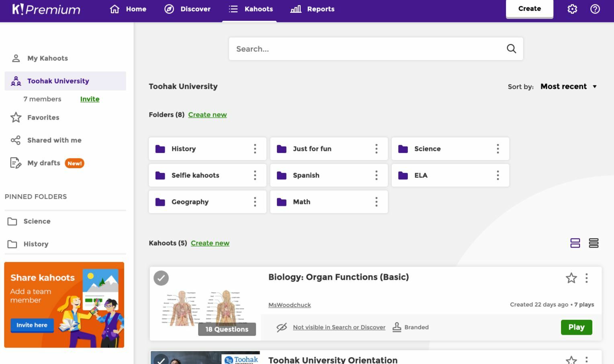Open the Math folder options menu
The width and height of the screenshot is (614, 364).
pyautogui.click(x=376, y=202)
